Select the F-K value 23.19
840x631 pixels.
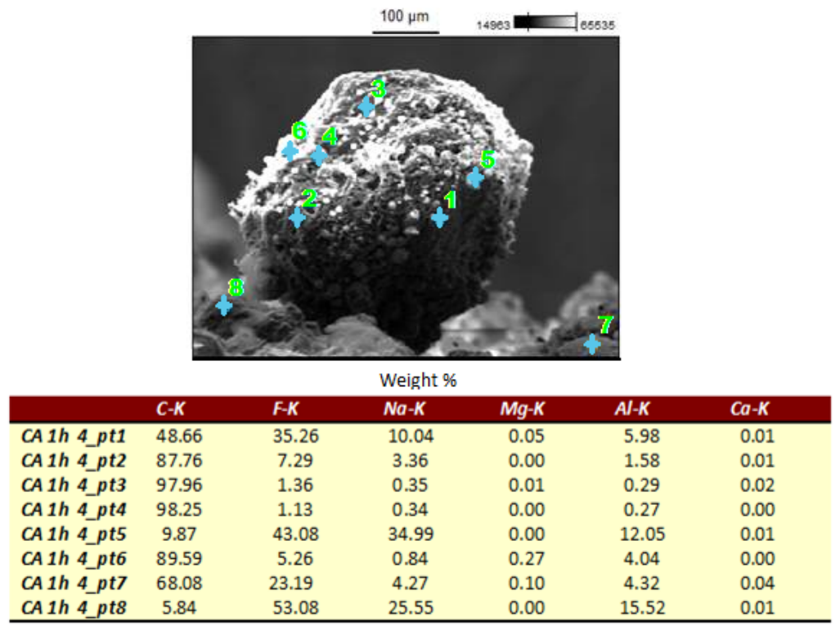291,583
